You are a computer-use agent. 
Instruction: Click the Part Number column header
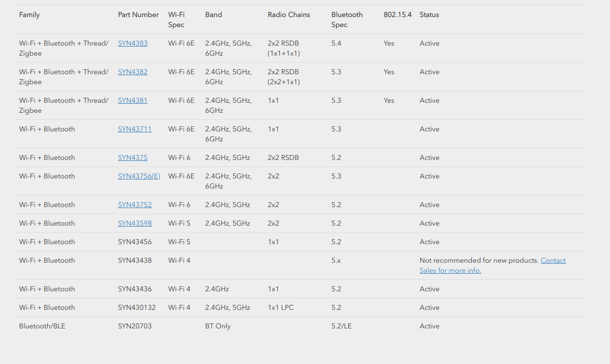138,15
